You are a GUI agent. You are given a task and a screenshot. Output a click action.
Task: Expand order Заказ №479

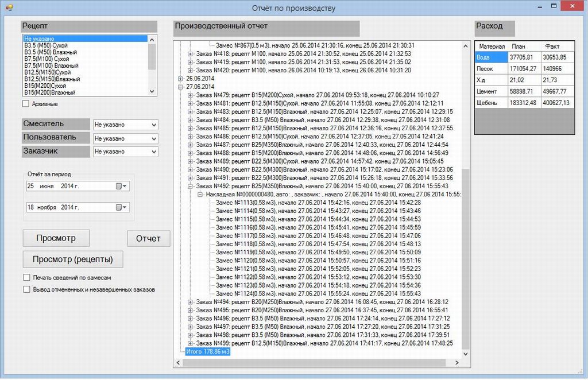[190, 95]
